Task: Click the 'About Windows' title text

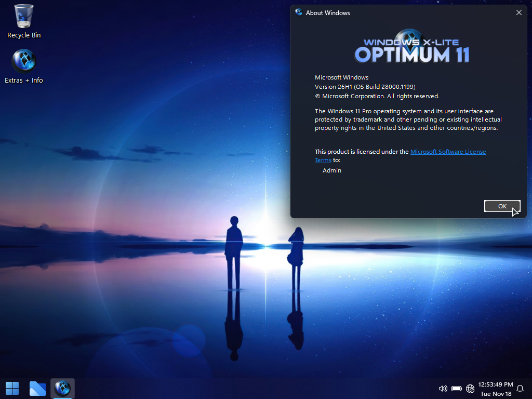Action: tap(328, 13)
